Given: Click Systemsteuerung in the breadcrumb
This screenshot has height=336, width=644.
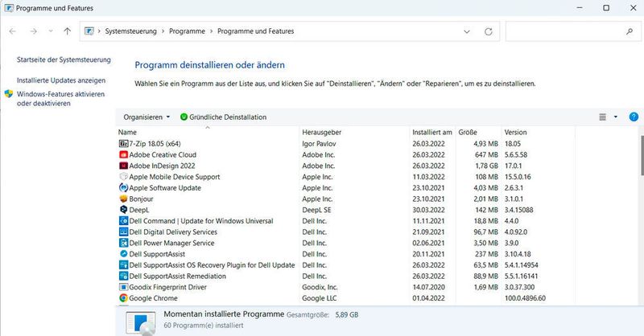Looking at the screenshot, I should [130, 31].
